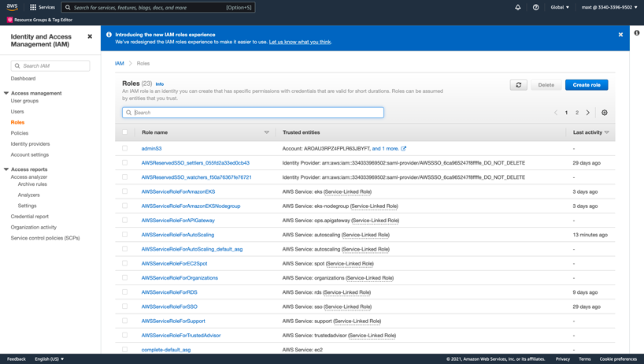Check the AWSServiceRoleForRDS checkbox

[x=125, y=292]
